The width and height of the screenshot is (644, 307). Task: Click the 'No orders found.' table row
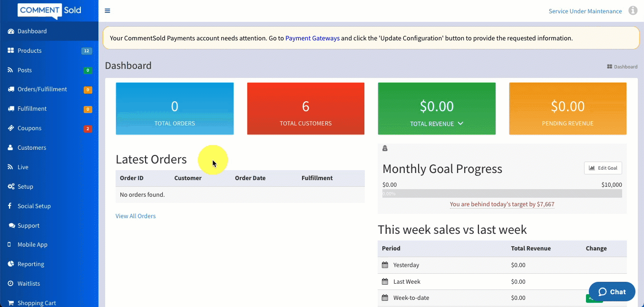point(240,195)
